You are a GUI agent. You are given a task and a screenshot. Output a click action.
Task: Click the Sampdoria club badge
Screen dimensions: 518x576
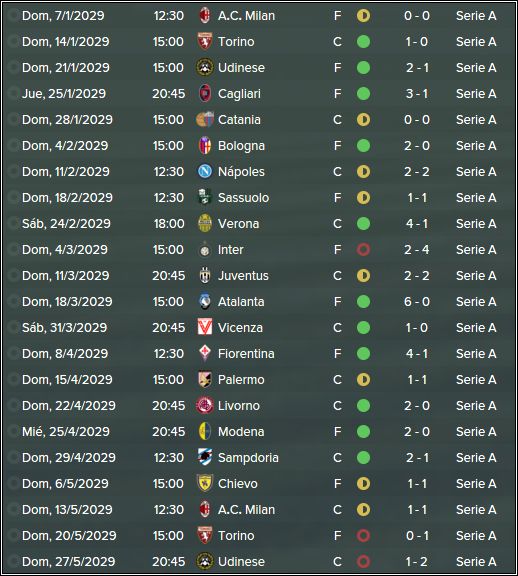[x=205, y=457]
